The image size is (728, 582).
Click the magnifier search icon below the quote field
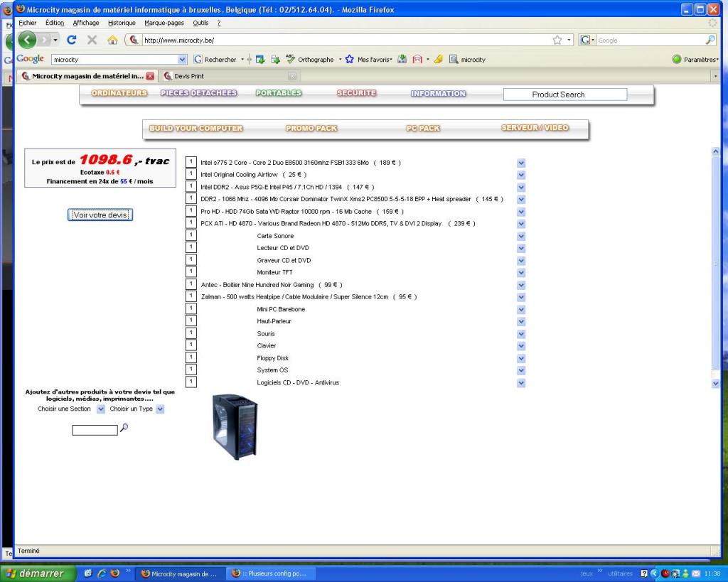click(x=124, y=428)
